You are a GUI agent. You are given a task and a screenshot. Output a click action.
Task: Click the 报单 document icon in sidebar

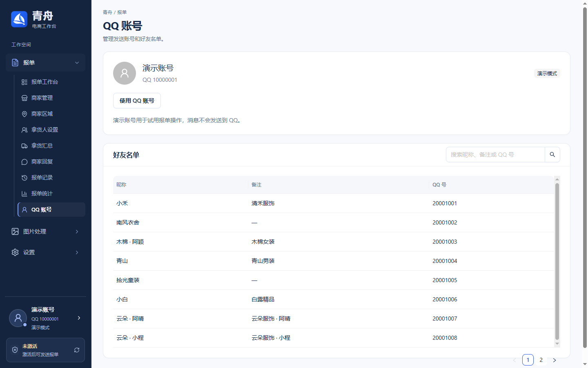pos(15,63)
